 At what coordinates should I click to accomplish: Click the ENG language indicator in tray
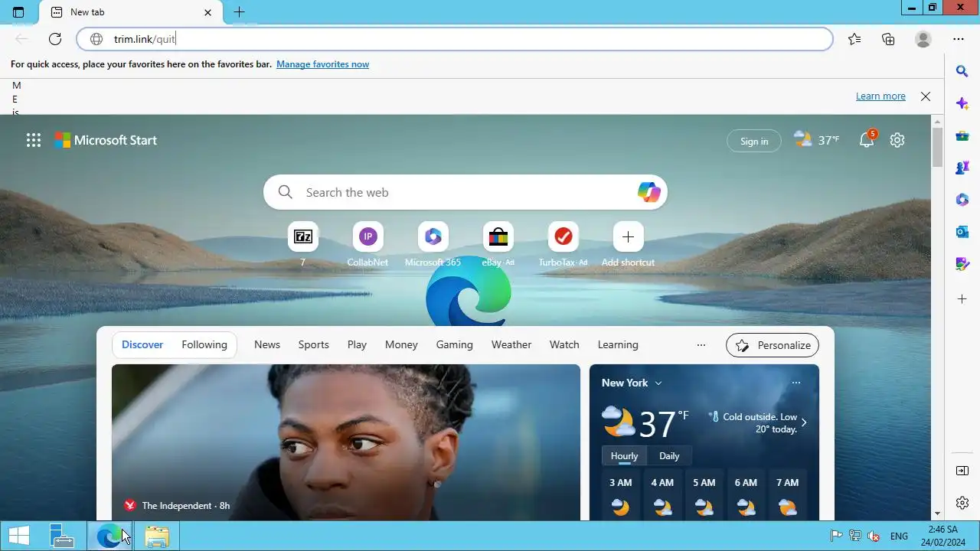click(900, 536)
